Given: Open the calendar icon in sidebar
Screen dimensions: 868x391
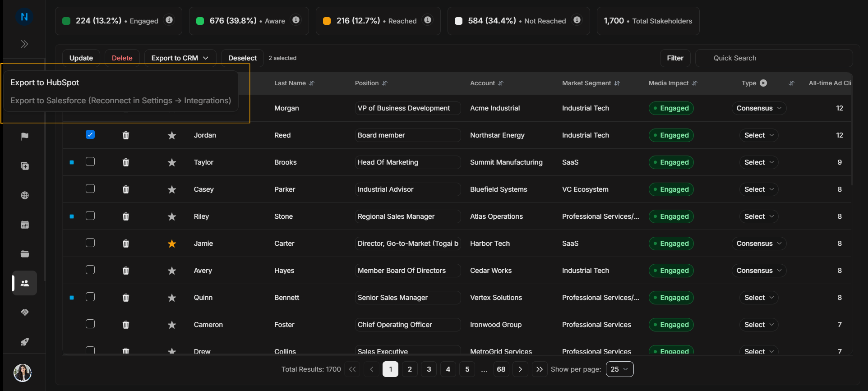Looking at the screenshot, I should [x=25, y=225].
